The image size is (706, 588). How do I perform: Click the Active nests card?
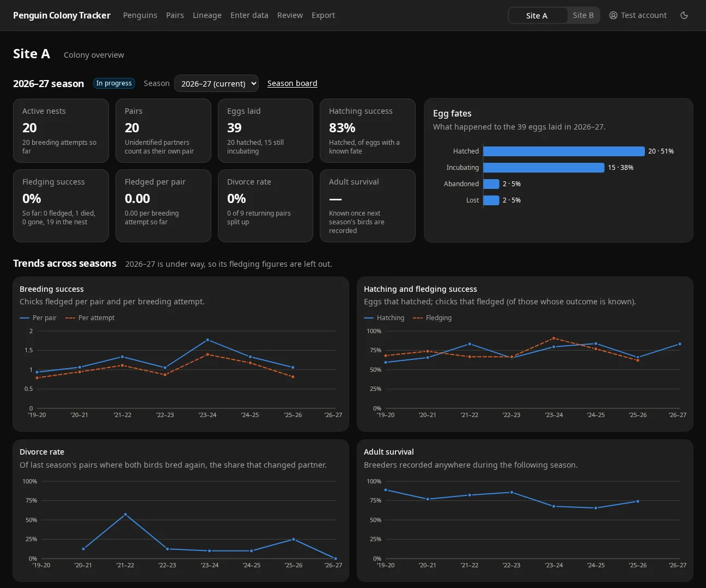click(61, 131)
